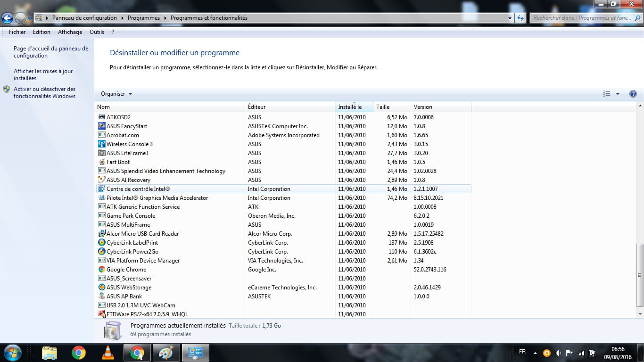Select the Game Park Console row
Image resolution: width=644 pixels, height=362 pixels.
[283, 215]
